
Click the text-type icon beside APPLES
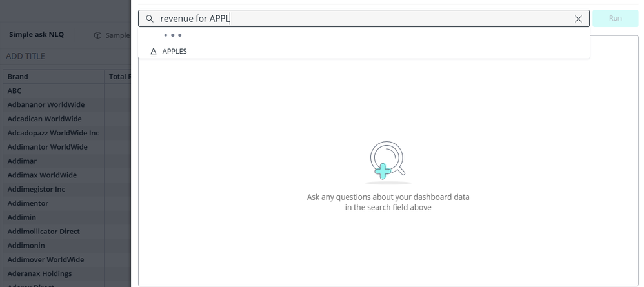pyautogui.click(x=154, y=51)
